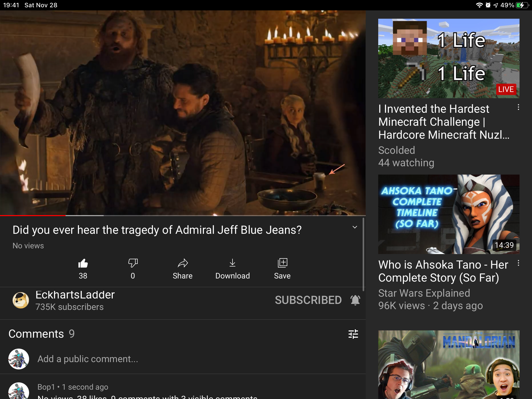
Task: Toggle the notification bell for EckhartsLadder
Action: [355, 300]
